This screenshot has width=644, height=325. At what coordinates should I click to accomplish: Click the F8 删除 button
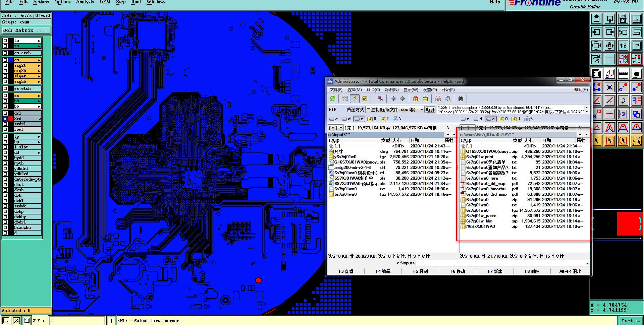pos(532,271)
